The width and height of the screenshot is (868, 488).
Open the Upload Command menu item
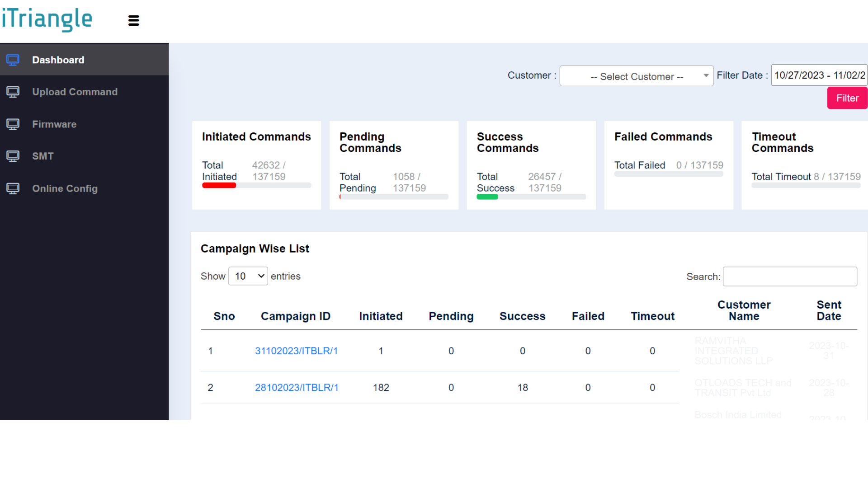coord(75,92)
